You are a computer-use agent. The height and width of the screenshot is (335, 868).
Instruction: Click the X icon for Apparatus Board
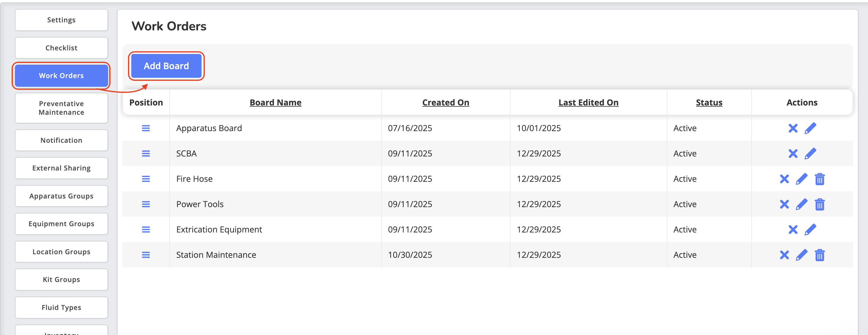coord(793,128)
